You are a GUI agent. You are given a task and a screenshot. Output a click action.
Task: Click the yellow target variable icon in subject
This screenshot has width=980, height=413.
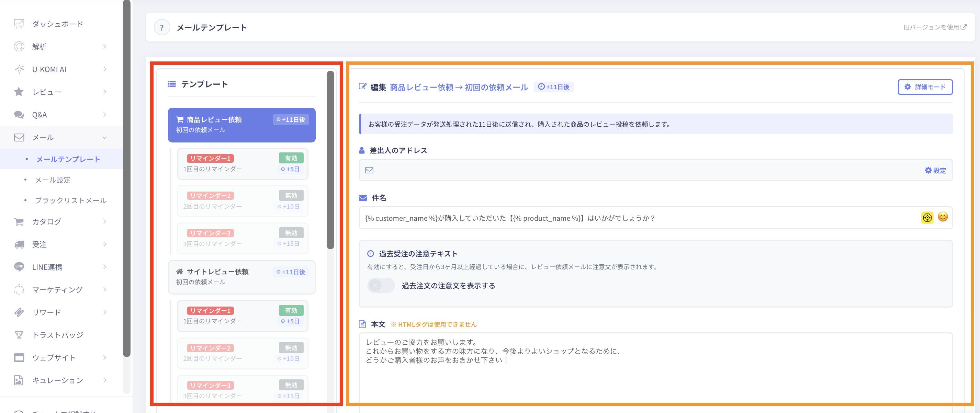point(927,218)
